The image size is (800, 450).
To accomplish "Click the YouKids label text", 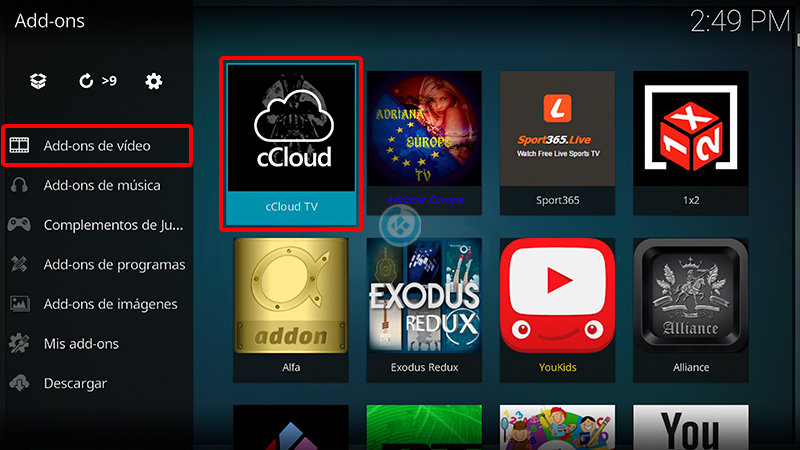I will (x=558, y=367).
